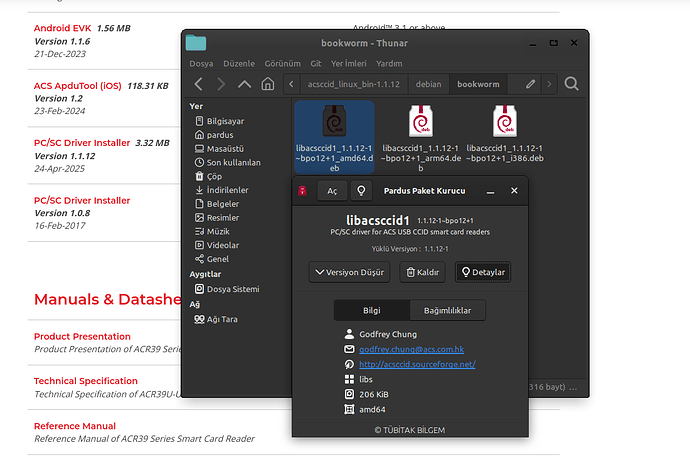Open the acsccid.sourceforge.net link

417,364
